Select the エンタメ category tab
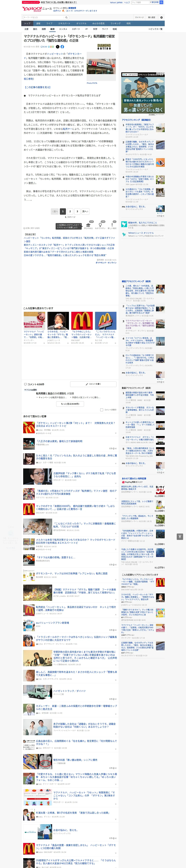Screen dimensions: 186x868 pos(63,29)
